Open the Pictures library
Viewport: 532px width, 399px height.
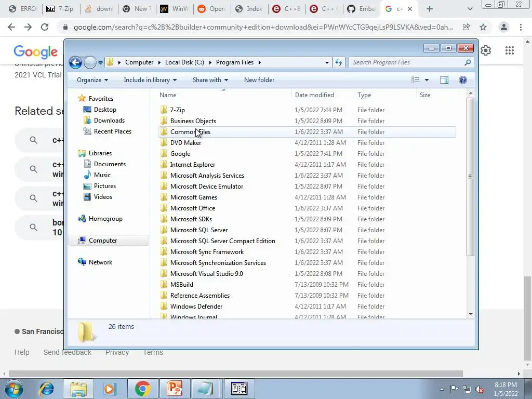[x=104, y=186]
